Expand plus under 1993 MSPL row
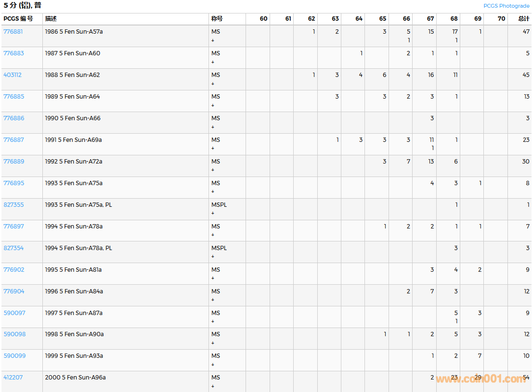 click(213, 214)
